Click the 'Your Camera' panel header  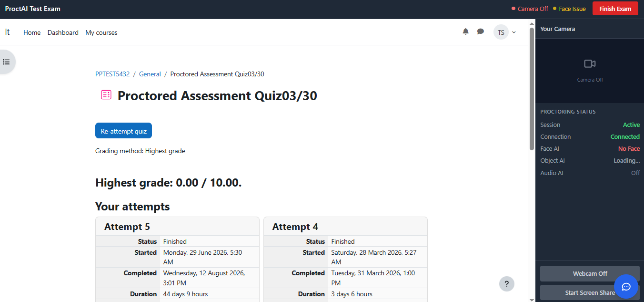click(x=557, y=29)
